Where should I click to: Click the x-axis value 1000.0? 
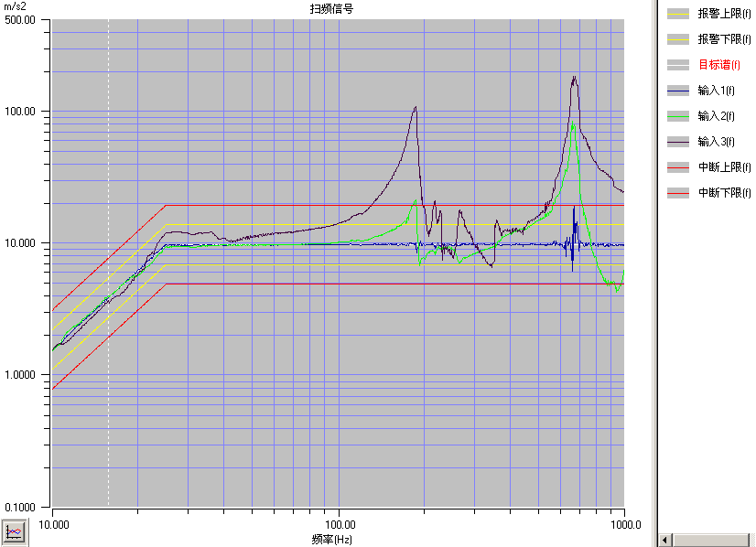626,524
